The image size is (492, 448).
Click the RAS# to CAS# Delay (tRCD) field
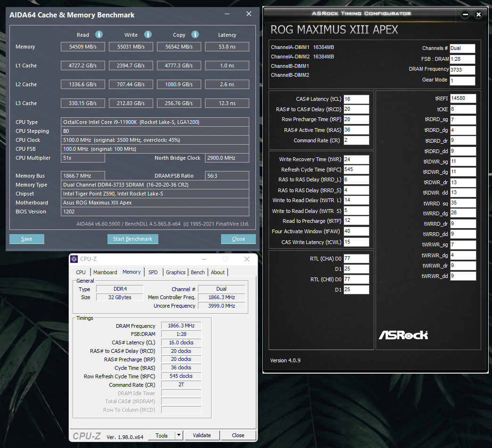click(356, 109)
